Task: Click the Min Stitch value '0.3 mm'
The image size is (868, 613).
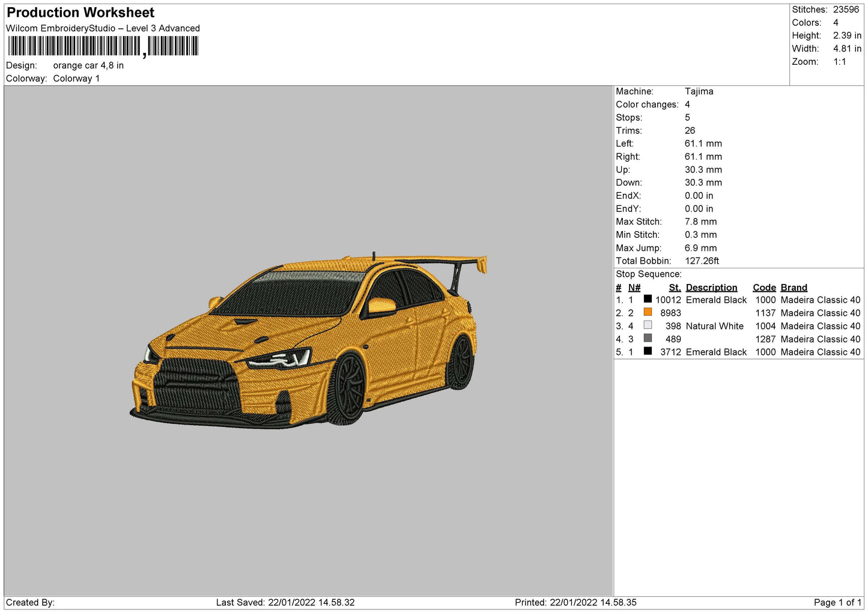Action: 701,235
